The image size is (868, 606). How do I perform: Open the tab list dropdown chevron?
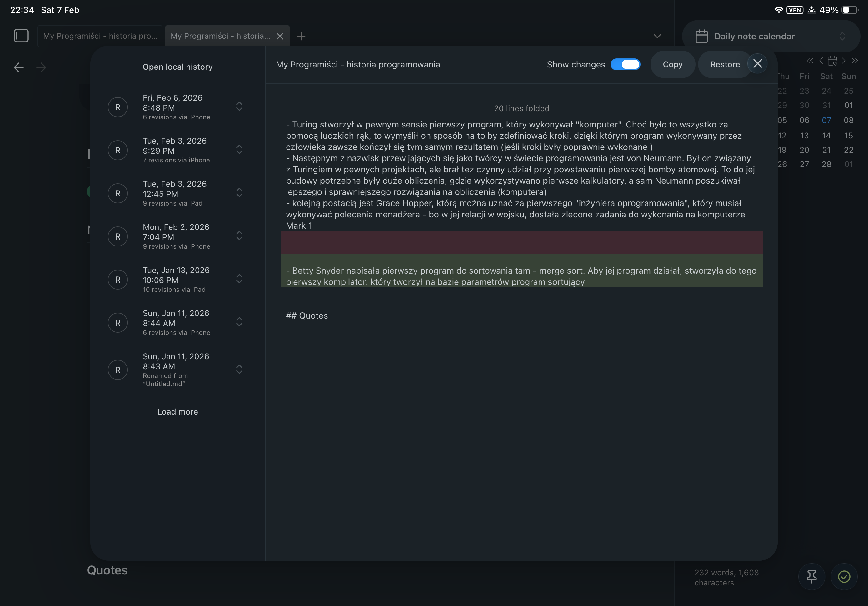click(x=657, y=36)
